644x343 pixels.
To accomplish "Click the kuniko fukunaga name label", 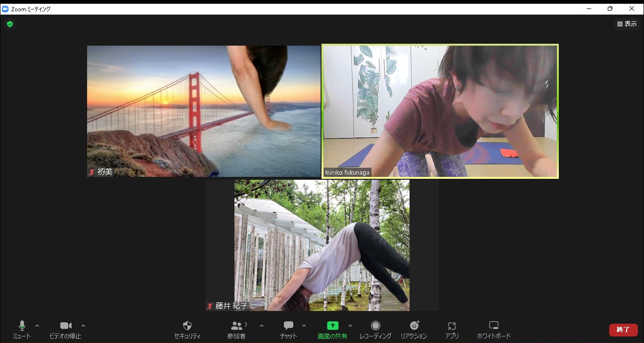I will pyautogui.click(x=347, y=173).
